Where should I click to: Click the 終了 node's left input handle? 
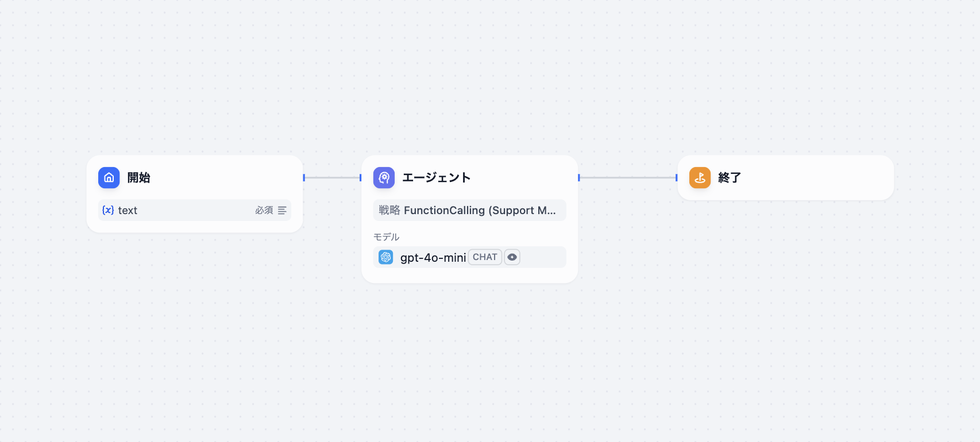pyautogui.click(x=677, y=177)
